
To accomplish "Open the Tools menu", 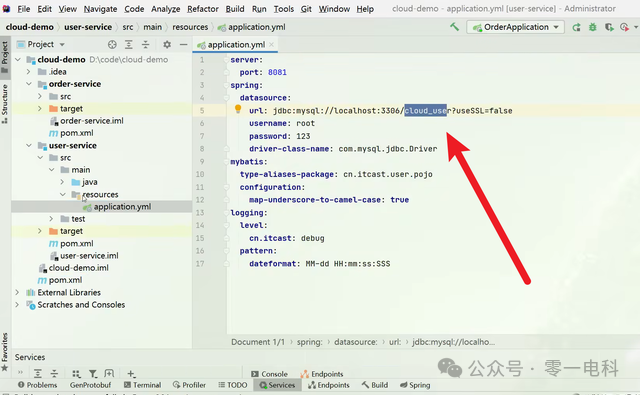I will pyautogui.click(x=284, y=9).
